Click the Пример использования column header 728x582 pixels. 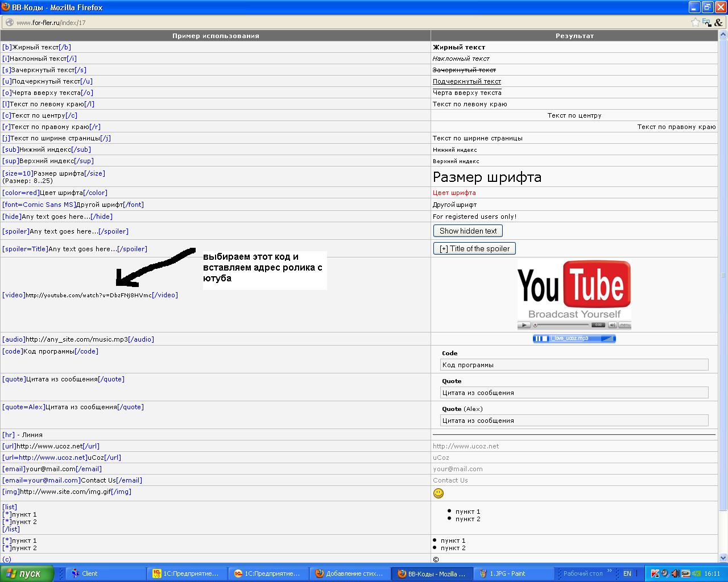pyautogui.click(x=216, y=36)
